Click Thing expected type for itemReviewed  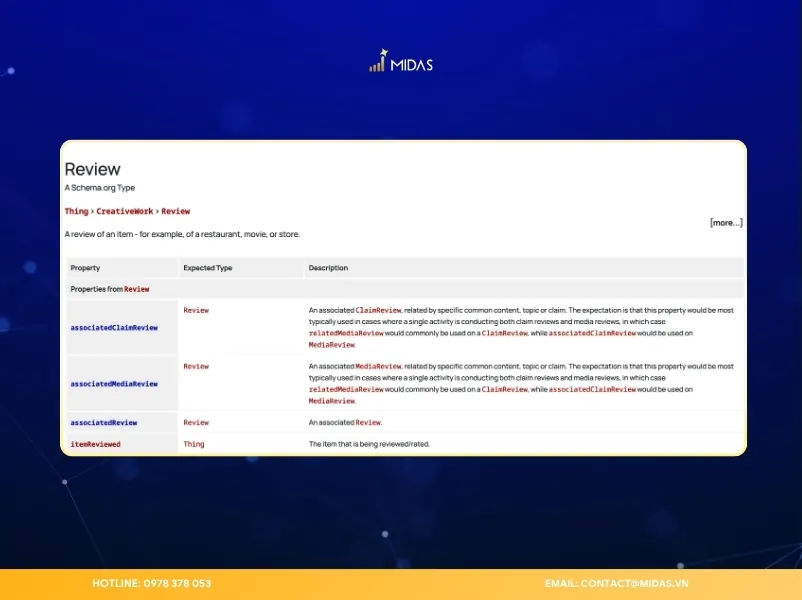coord(193,443)
